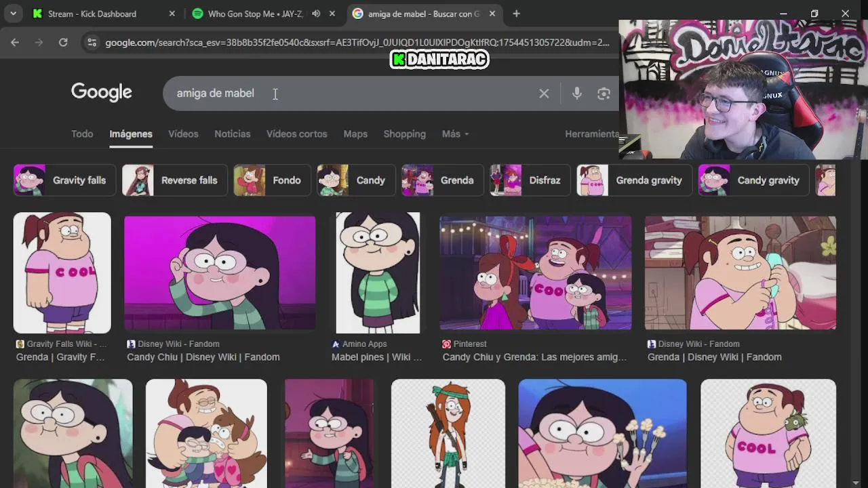Close the amiga de mabel tab

tap(492, 14)
